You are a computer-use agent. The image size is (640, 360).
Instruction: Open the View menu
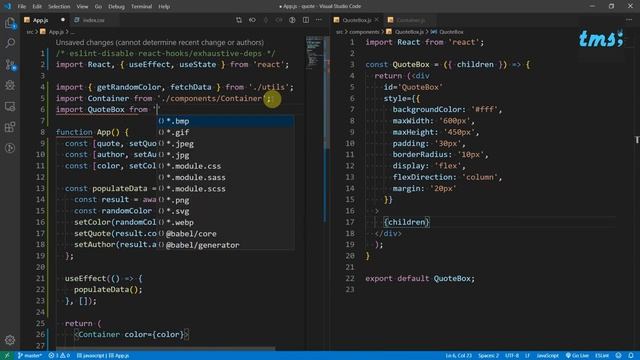pyautogui.click(x=82, y=7)
